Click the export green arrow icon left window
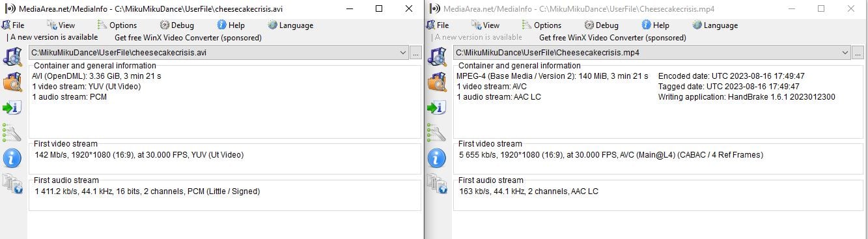Screen dimensions: 868x239 [x=12, y=107]
